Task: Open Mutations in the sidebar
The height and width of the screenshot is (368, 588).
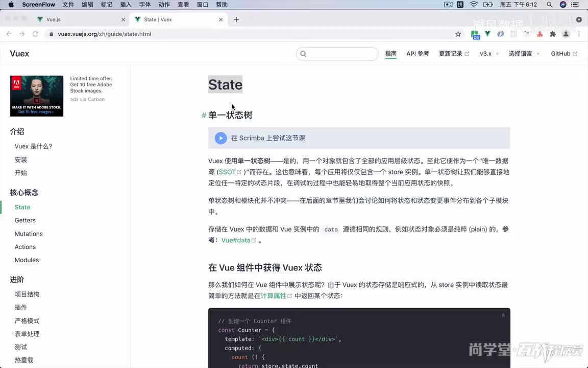Action: pos(29,234)
